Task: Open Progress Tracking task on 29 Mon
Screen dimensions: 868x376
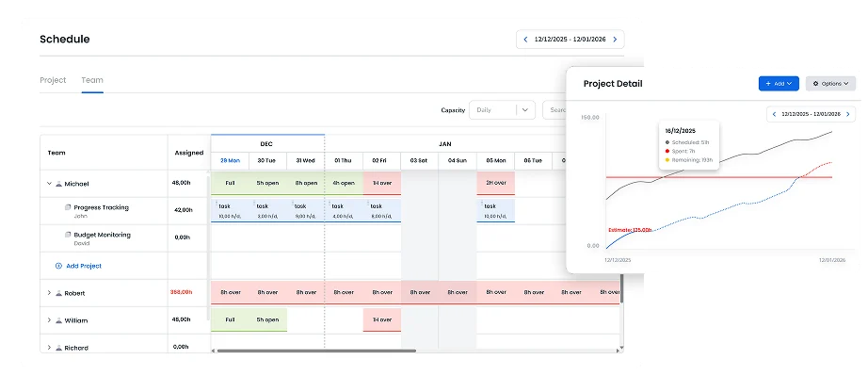Action: (x=230, y=210)
